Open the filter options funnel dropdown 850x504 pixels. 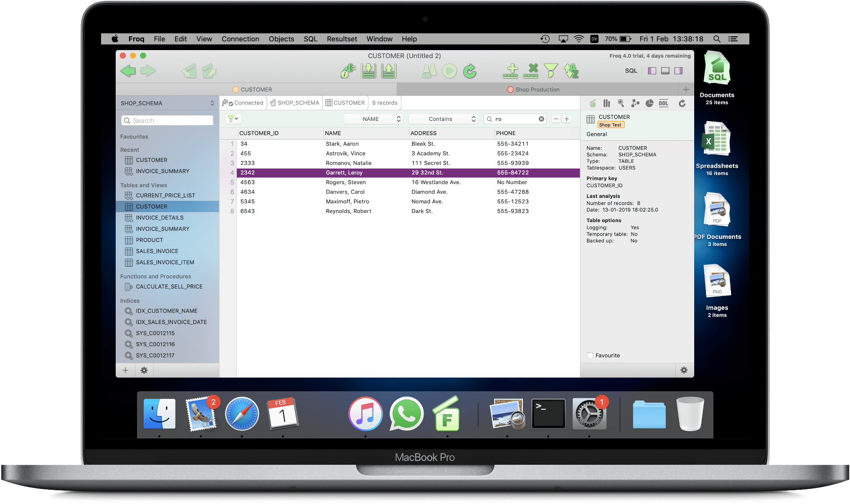pyautogui.click(x=233, y=119)
